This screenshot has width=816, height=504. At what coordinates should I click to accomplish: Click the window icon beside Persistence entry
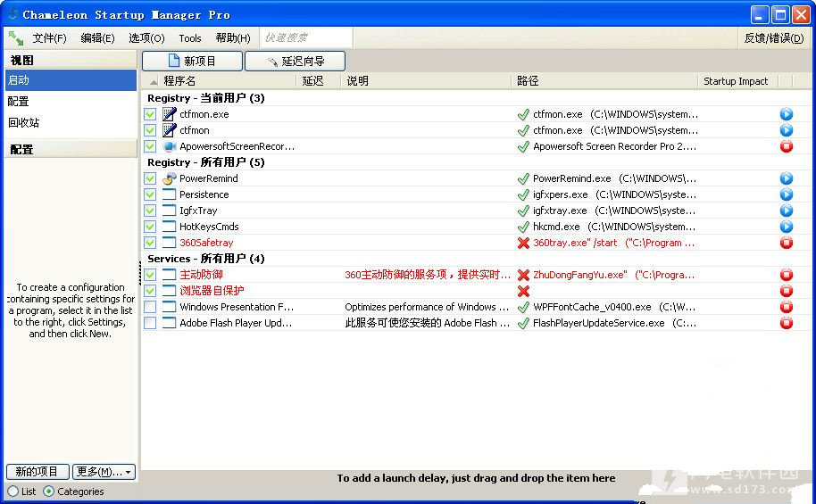pos(169,194)
